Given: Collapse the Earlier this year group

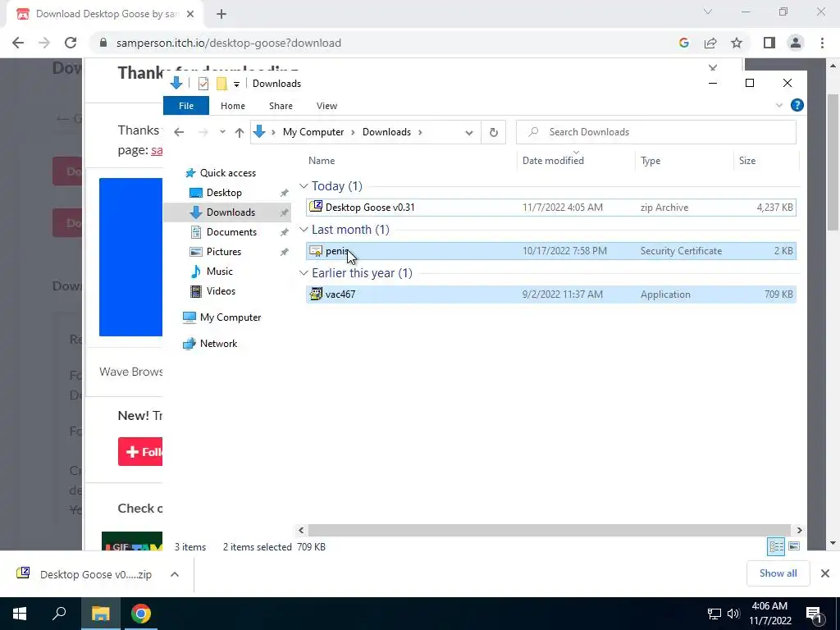Looking at the screenshot, I should click(x=304, y=273).
